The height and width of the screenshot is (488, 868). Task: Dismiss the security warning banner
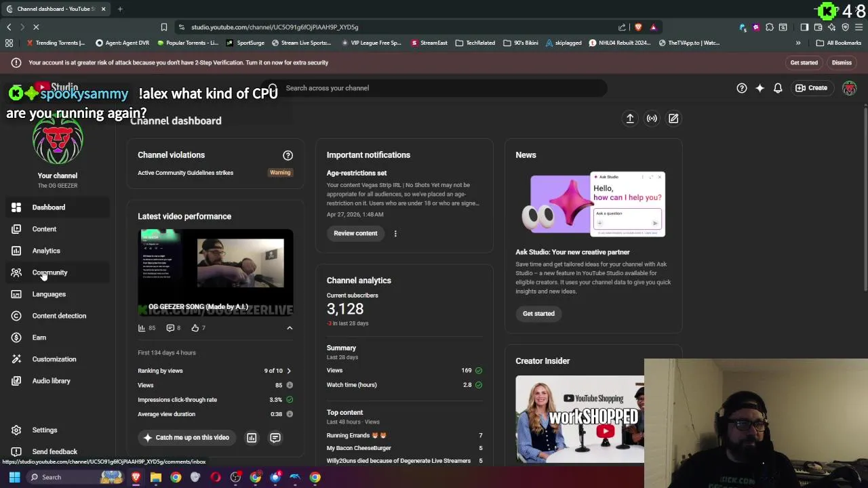click(x=842, y=62)
